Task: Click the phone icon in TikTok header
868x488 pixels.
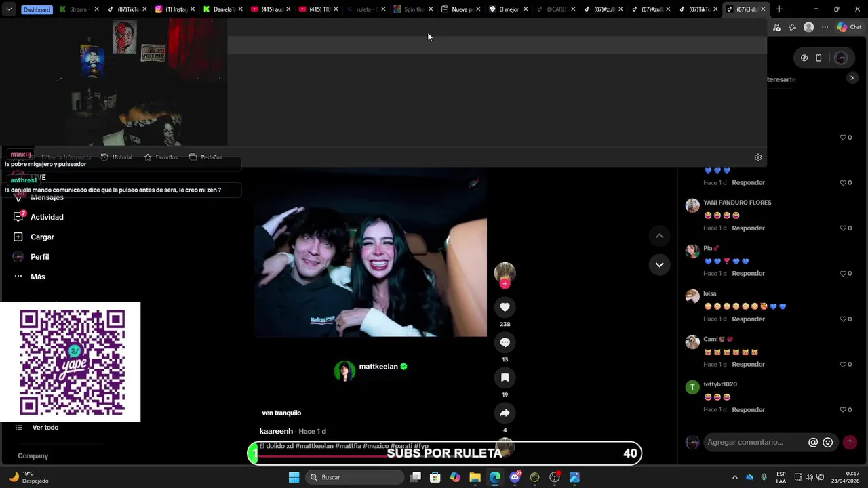Action: tap(818, 58)
